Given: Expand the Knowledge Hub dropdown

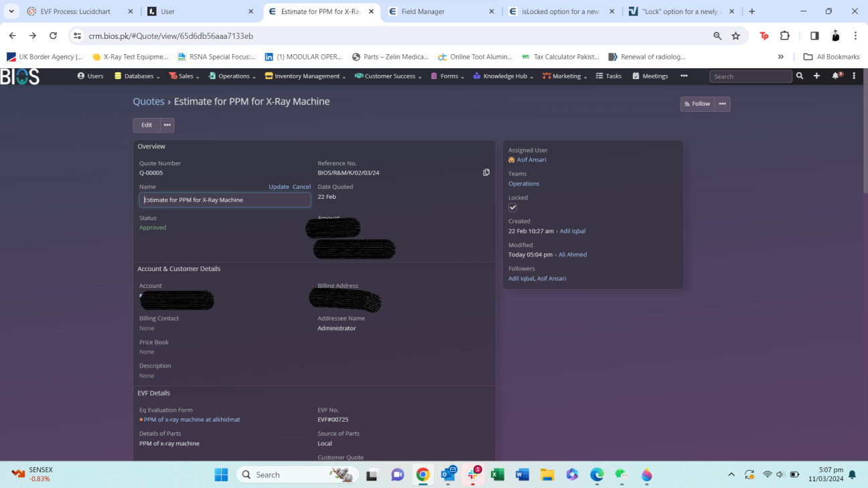Looking at the screenshot, I should click(x=504, y=76).
